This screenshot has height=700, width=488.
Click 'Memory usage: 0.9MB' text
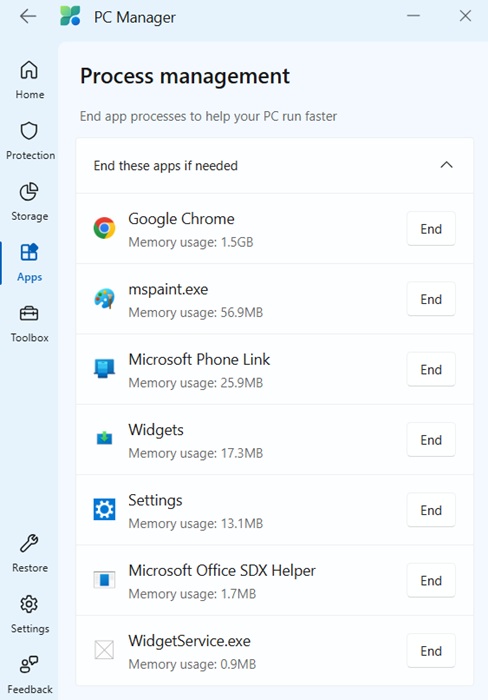192,664
